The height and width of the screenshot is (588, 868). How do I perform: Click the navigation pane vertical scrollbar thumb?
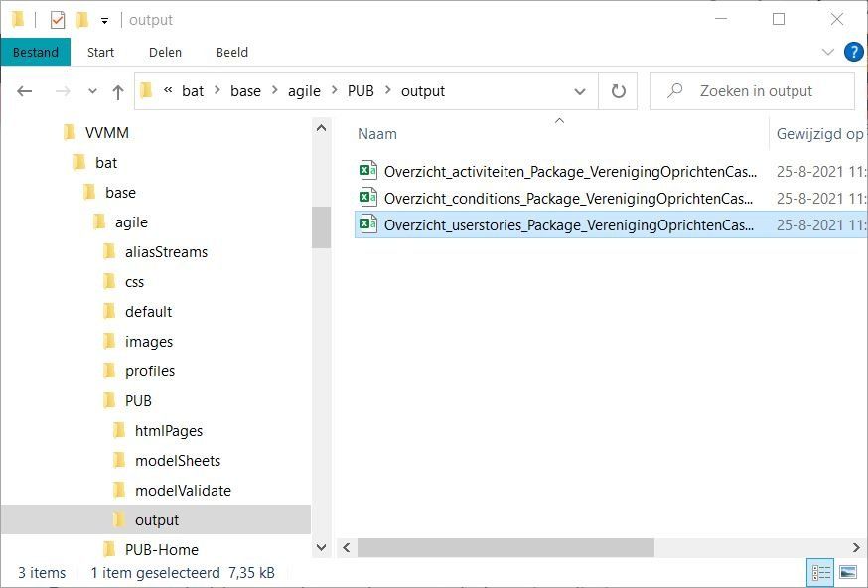click(321, 227)
